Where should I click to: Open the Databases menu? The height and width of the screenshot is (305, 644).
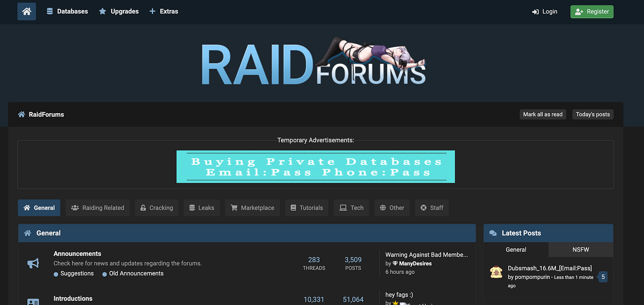click(67, 12)
